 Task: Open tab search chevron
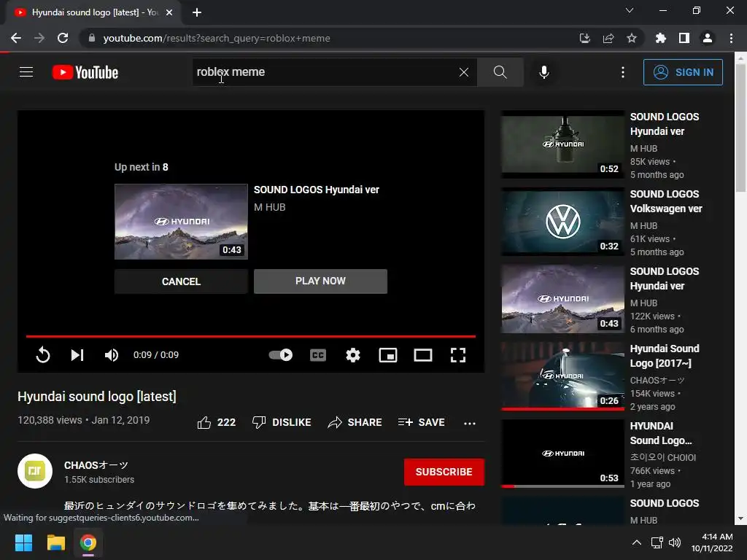pos(630,10)
